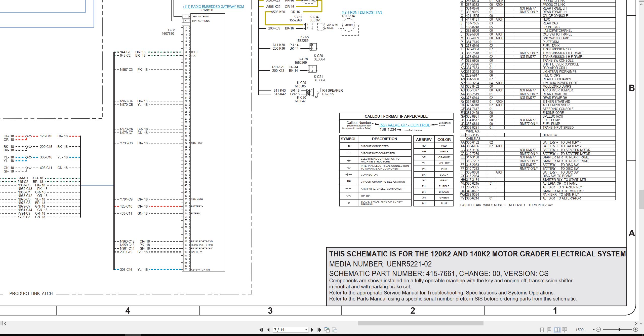The width and height of the screenshot is (644, 336).
Task: Click the GSM ANTENNA label
Action: [x=200, y=16]
